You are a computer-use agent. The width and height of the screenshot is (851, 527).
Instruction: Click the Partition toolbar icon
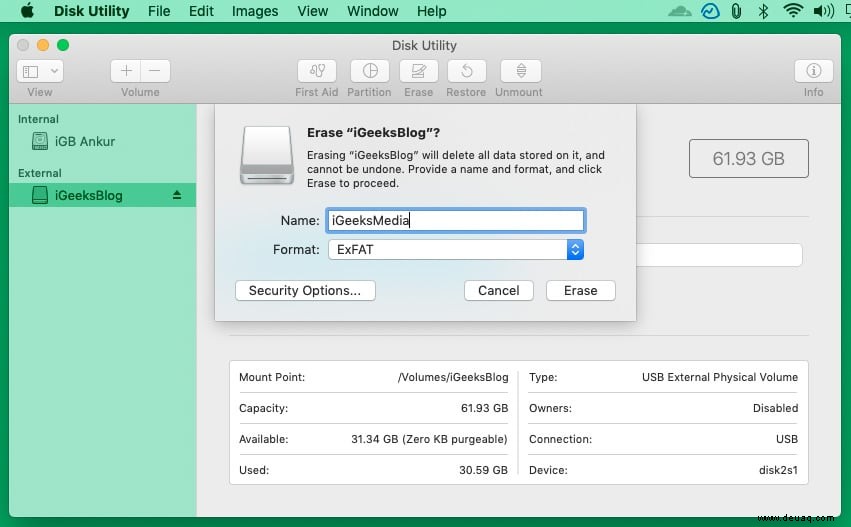pyautogui.click(x=370, y=71)
